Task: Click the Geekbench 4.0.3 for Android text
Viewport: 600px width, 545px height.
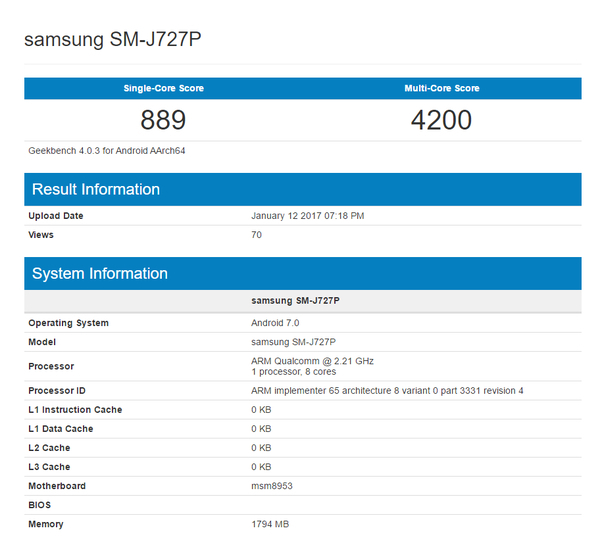Action: [x=107, y=151]
